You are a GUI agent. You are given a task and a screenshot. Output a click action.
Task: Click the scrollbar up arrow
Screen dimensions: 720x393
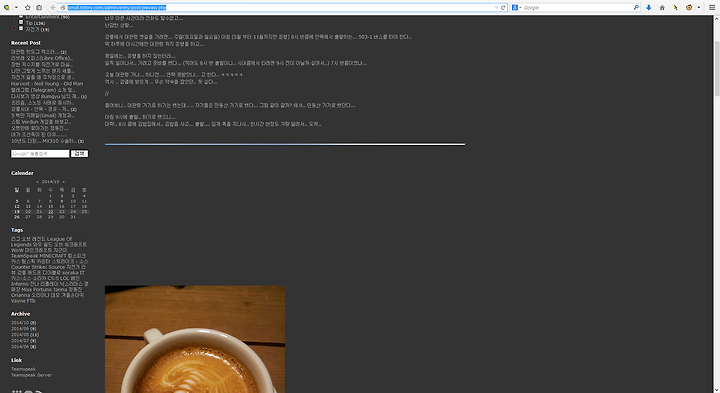[x=716, y=19]
